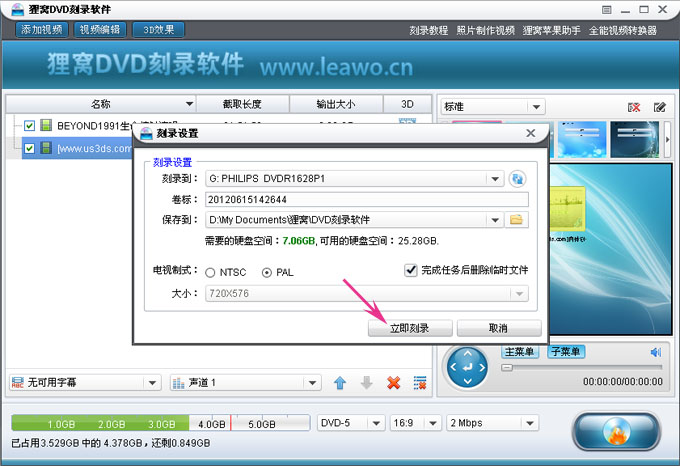Image resolution: width=680 pixels, height=466 pixels.
Task: Switch to the 子菜单 tab
Action: (566, 352)
